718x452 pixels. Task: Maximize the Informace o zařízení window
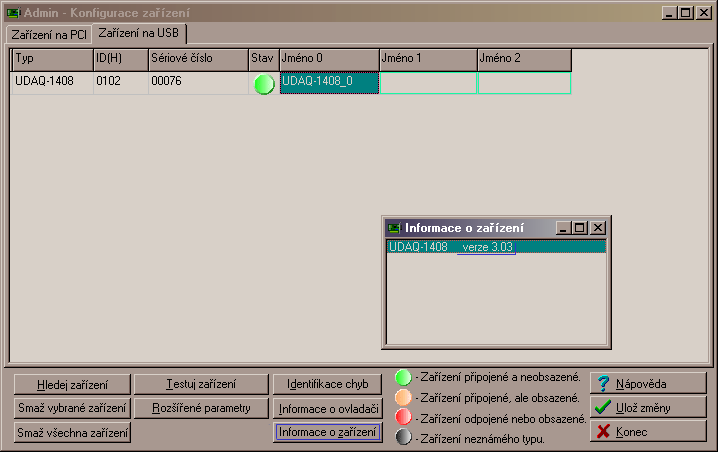(580, 228)
